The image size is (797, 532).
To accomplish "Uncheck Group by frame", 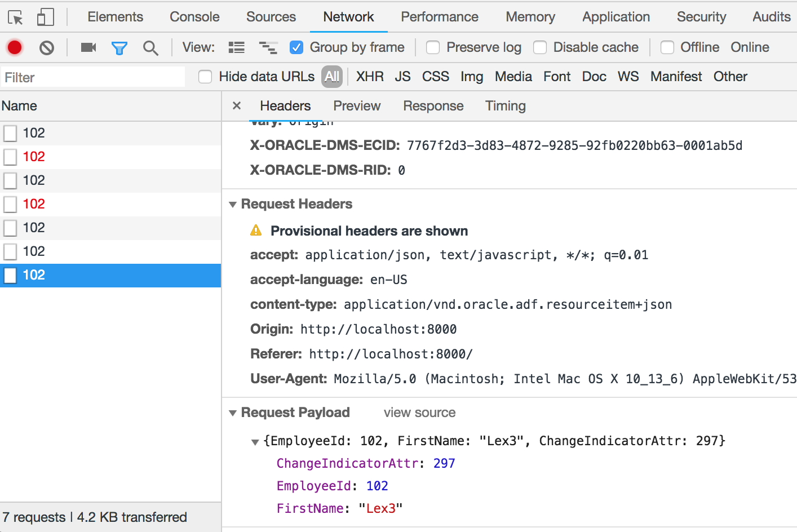I will [297, 47].
